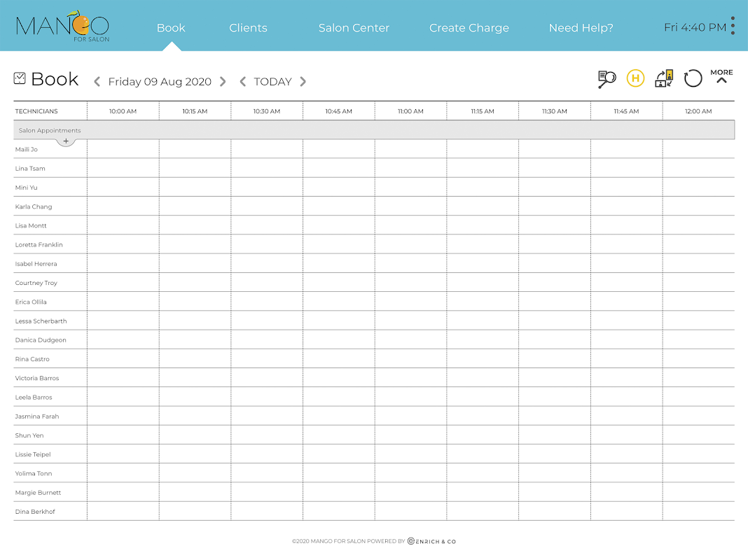The height and width of the screenshot is (560, 748).
Task: Select technician Yolima Tonn
Action: coord(34,473)
